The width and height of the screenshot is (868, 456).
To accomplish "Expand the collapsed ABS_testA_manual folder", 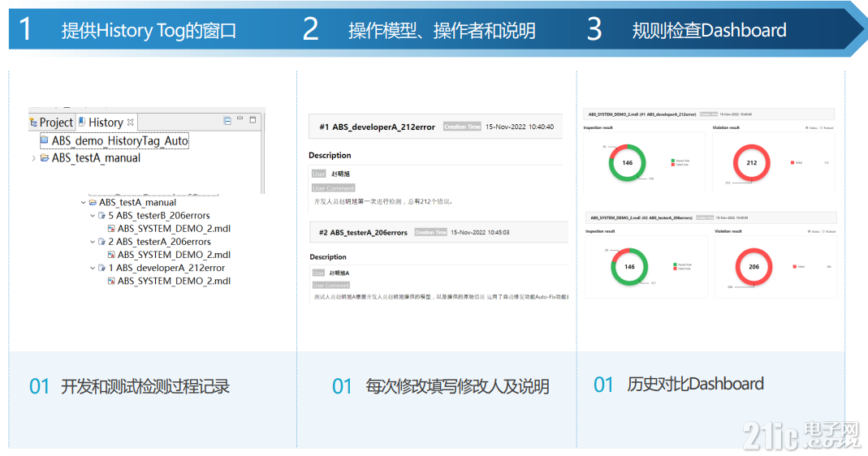I will [x=34, y=158].
